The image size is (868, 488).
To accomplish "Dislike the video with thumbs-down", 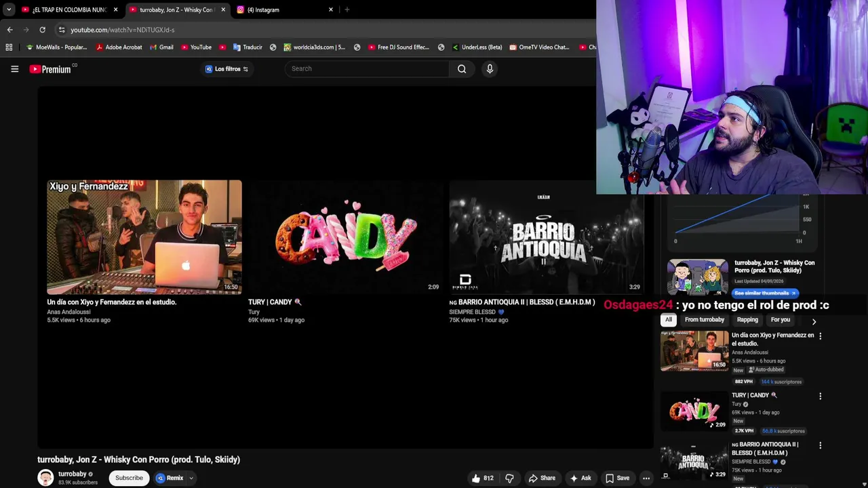I will [x=509, y=478].
